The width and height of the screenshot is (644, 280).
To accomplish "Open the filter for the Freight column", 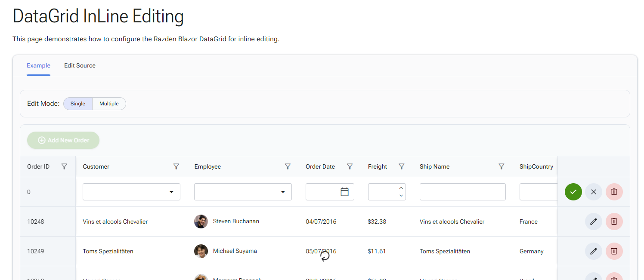I will [x=402, y=166].
